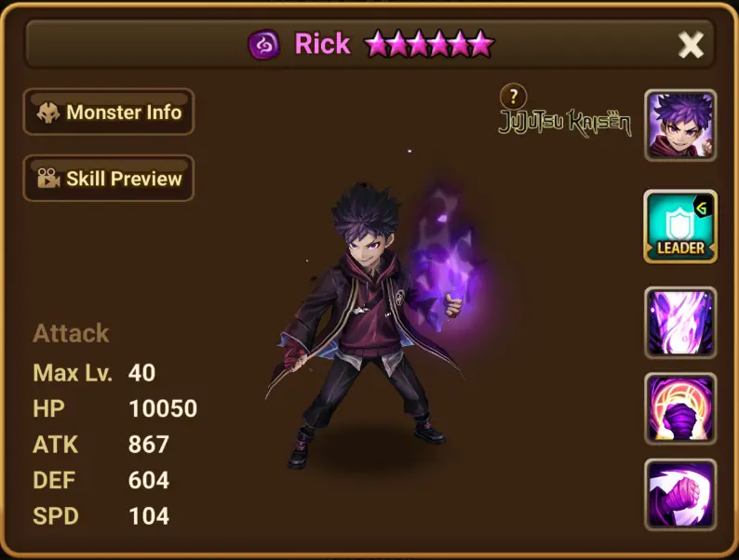Select the purple punch skill icon
The height and width of the screenshot is (560, 739).
click(680, 495)
